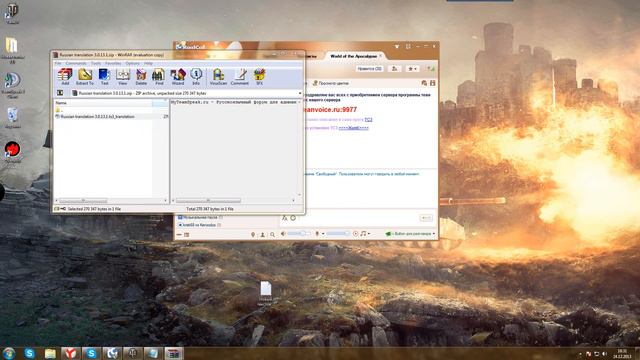Expand the WinRAR archive path dropdown
The image size is (640, 360).
(300, 93)
